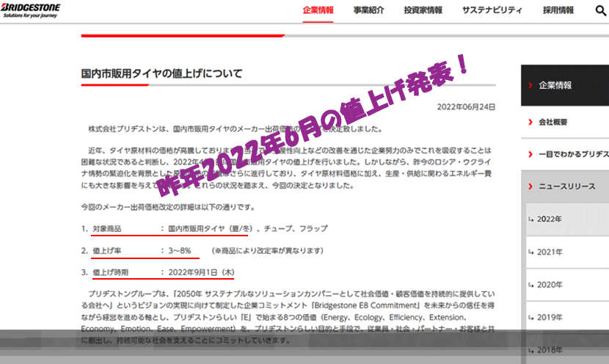
Task: Open the 採用情報 top menu
Action: 558,10
